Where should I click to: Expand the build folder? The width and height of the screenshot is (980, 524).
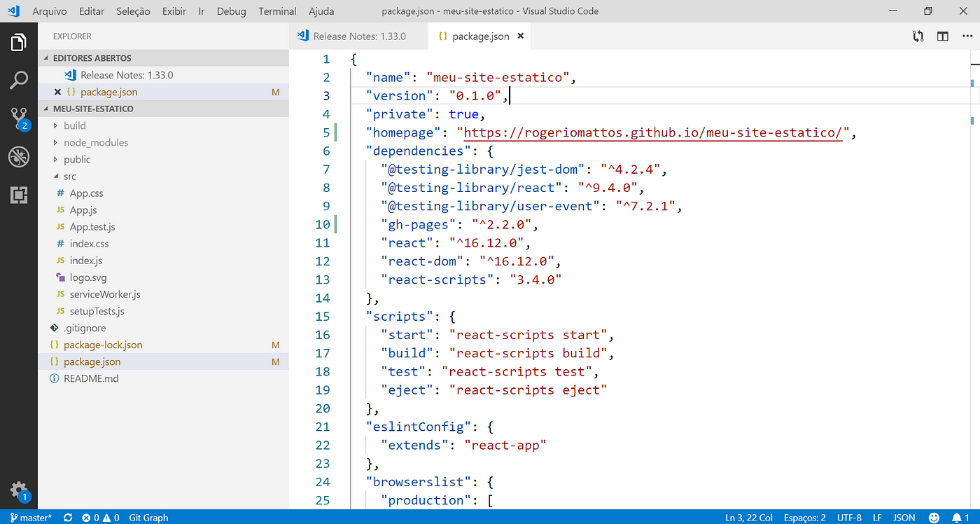point(163,125)
